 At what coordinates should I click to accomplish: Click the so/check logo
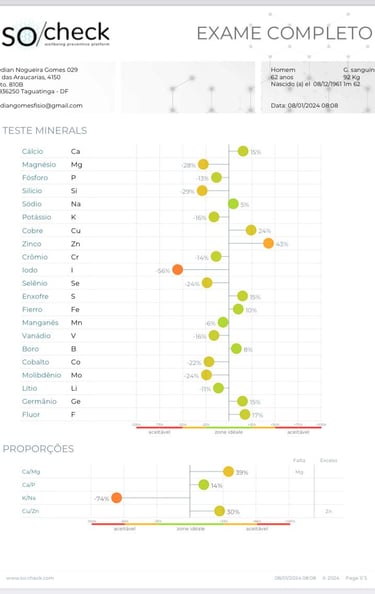tap(55, 34)
